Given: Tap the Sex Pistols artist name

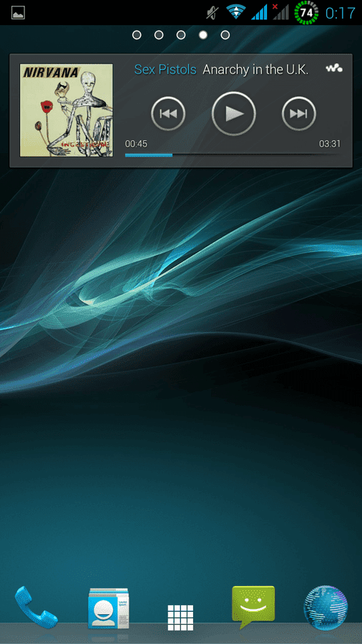Looking at the screenshot, I should pos(165,69).
